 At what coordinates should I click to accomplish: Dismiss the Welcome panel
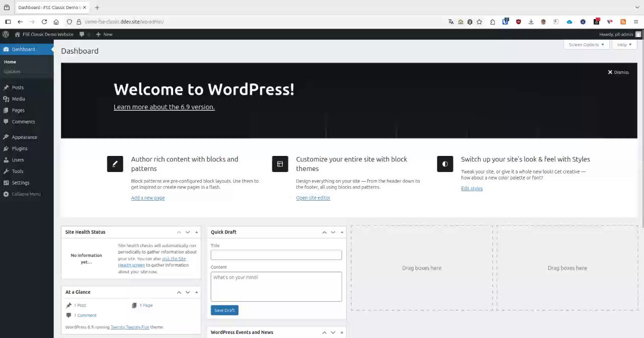(618, 72)
